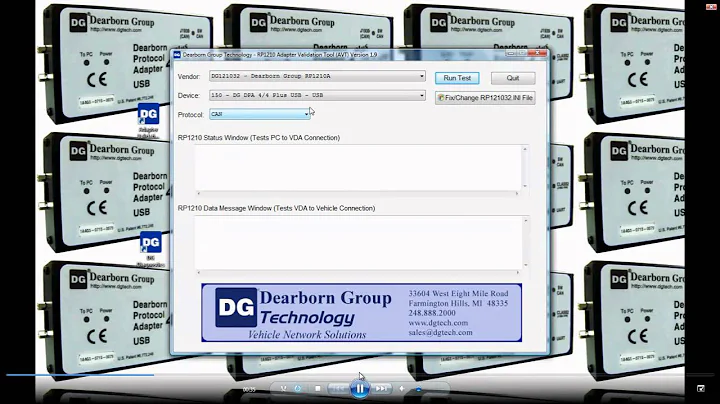Expand the Vendor dropdown list
The image size is (720, 404).
coord(422,76)
